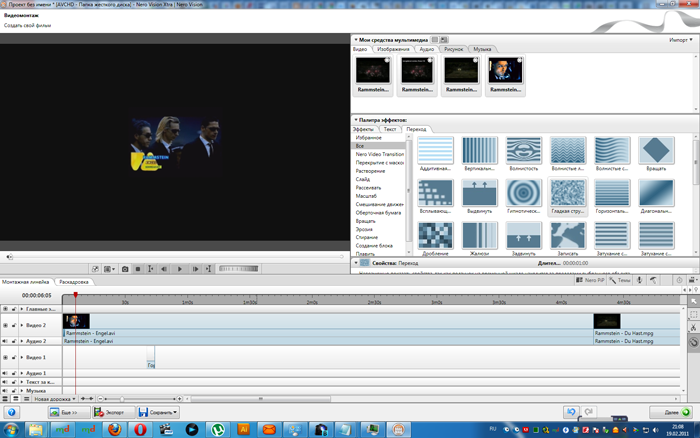Step forward one frame in preview
The width and height of the screenshot is (700, 438).
(x=195, y=269)
